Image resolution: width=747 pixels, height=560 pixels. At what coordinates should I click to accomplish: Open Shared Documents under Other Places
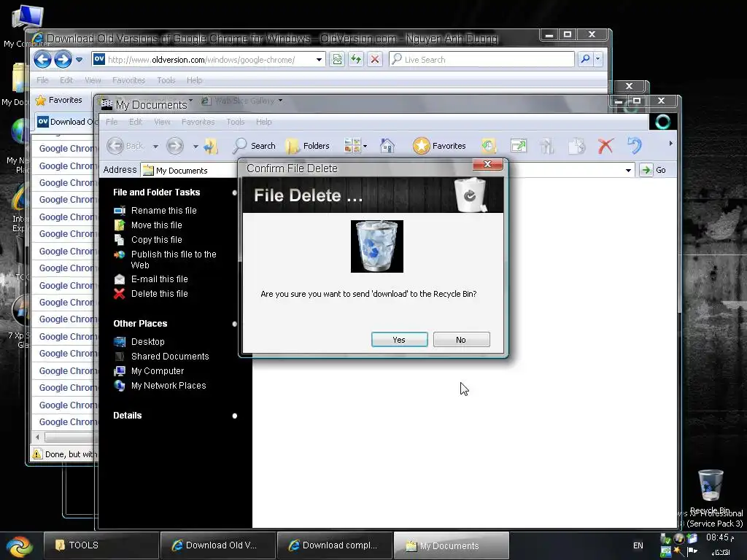(169, 356)
